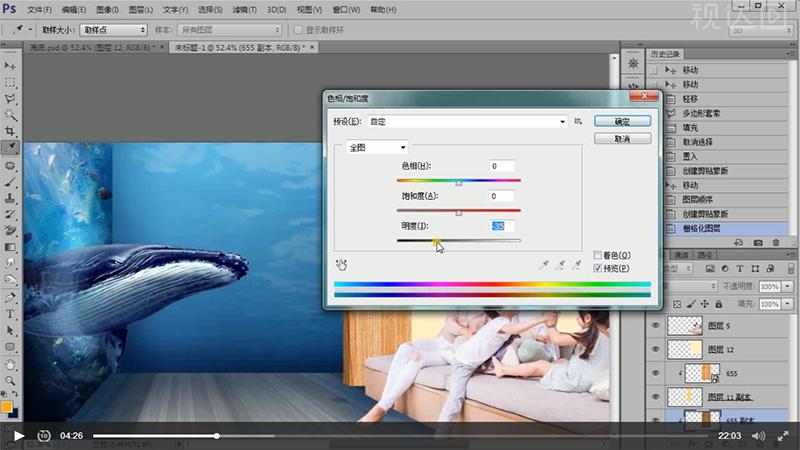This screenshot has height=450, width=800.
Task: Open the History panel flyout menu
Action: coord(790,54)
